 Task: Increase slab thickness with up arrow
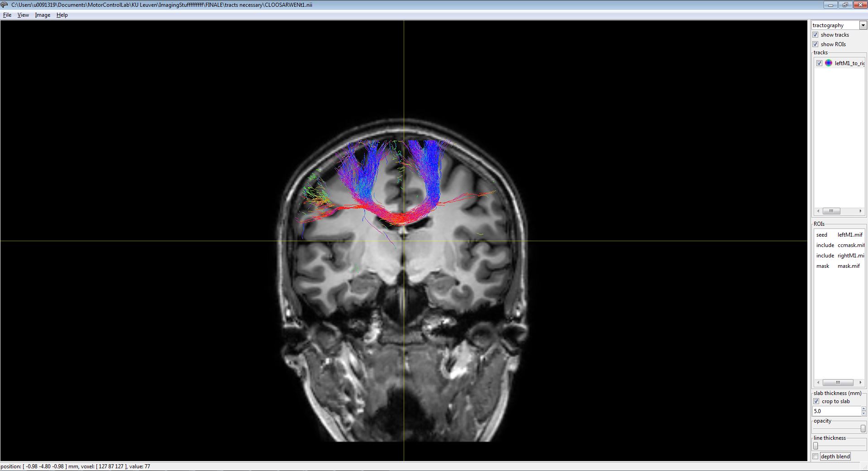863,409
